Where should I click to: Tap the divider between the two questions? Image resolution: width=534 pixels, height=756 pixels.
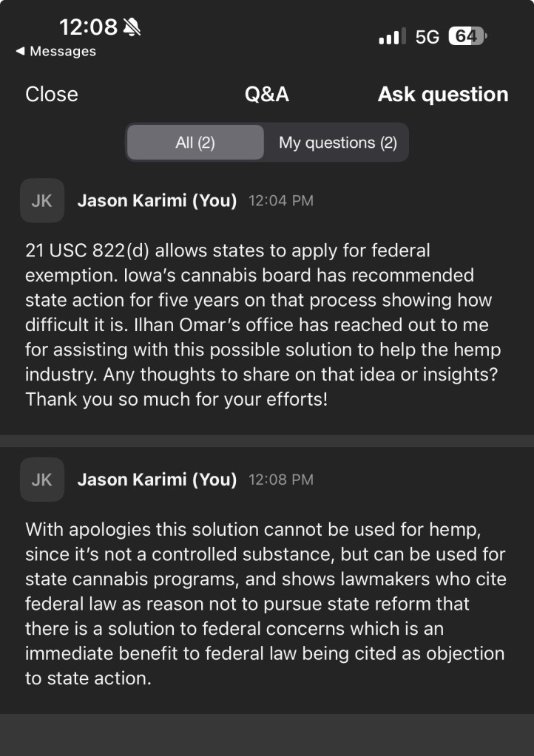click(267, 440)
